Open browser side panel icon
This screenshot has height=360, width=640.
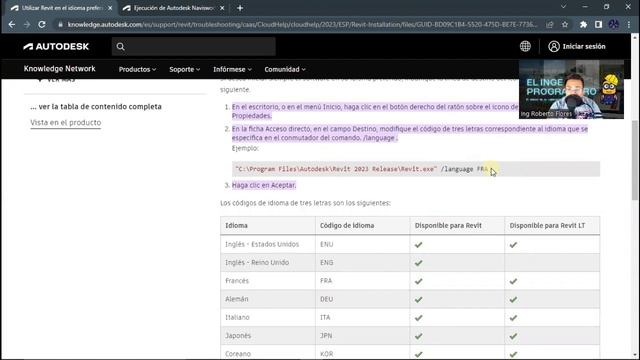point(598,24)
